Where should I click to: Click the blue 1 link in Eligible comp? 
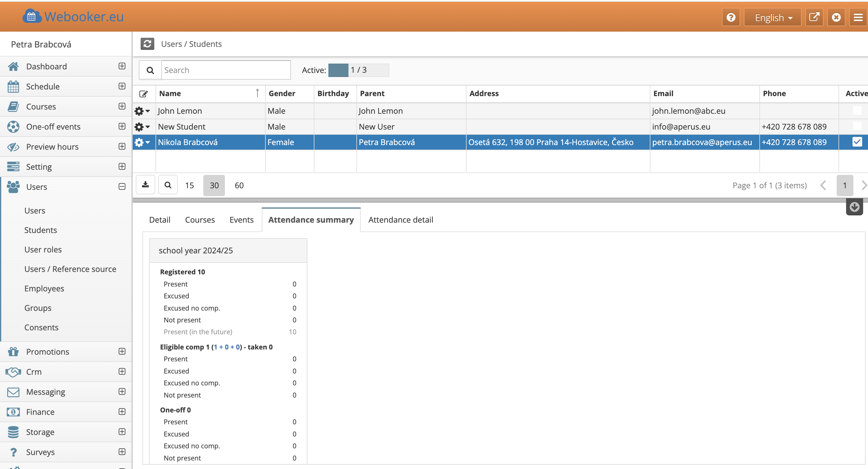(x=215, y=347)
